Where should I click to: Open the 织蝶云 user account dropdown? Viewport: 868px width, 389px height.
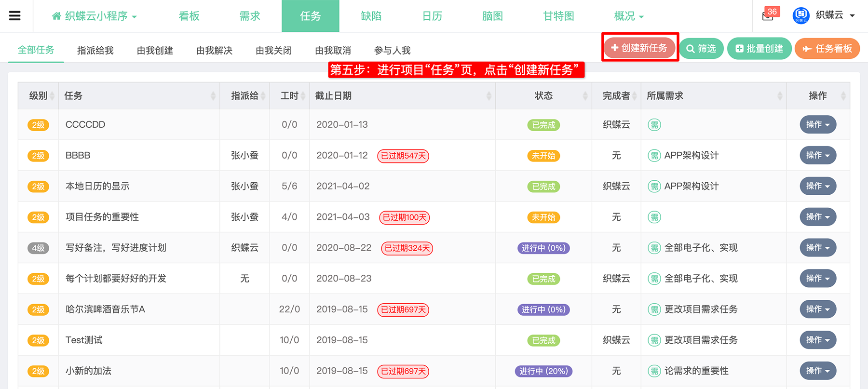pyautogui.click(x=835, y=15)
